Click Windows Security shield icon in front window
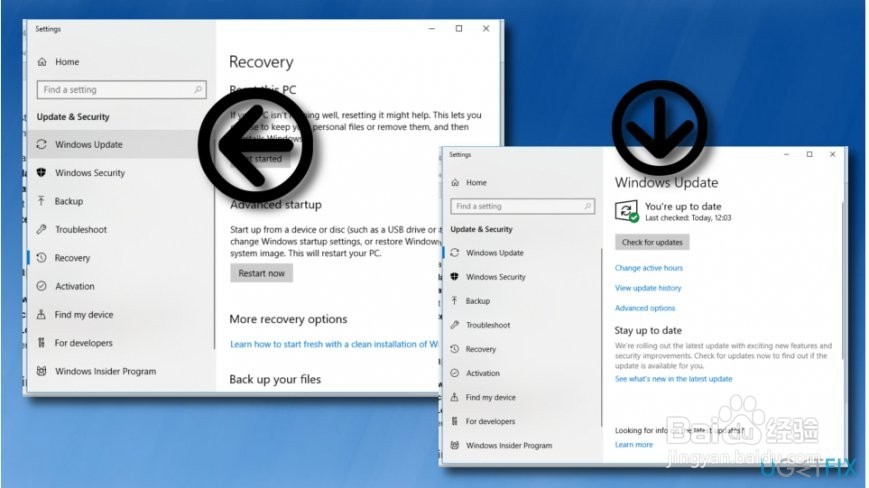869x488 pixels. (x=454, y=276)
